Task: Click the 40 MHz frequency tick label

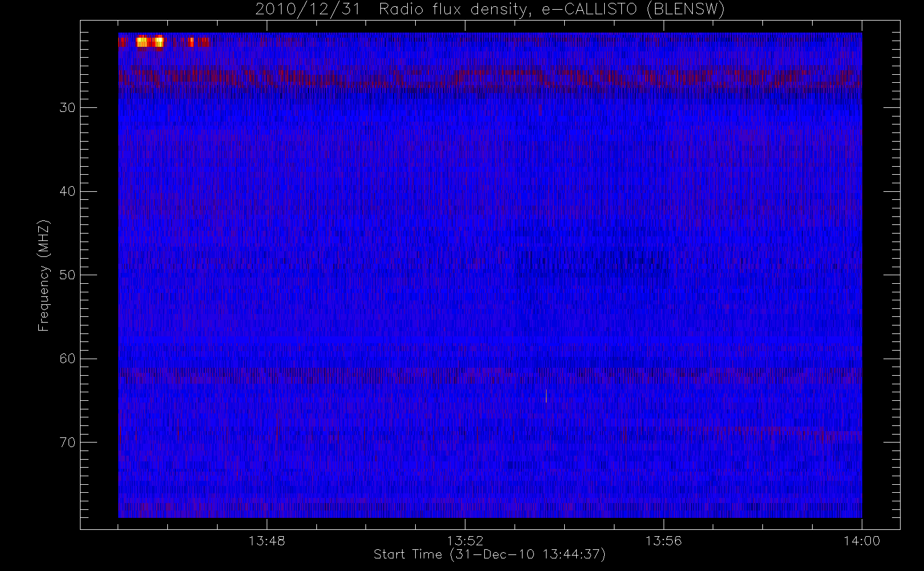Action: [x=67, y=191]
